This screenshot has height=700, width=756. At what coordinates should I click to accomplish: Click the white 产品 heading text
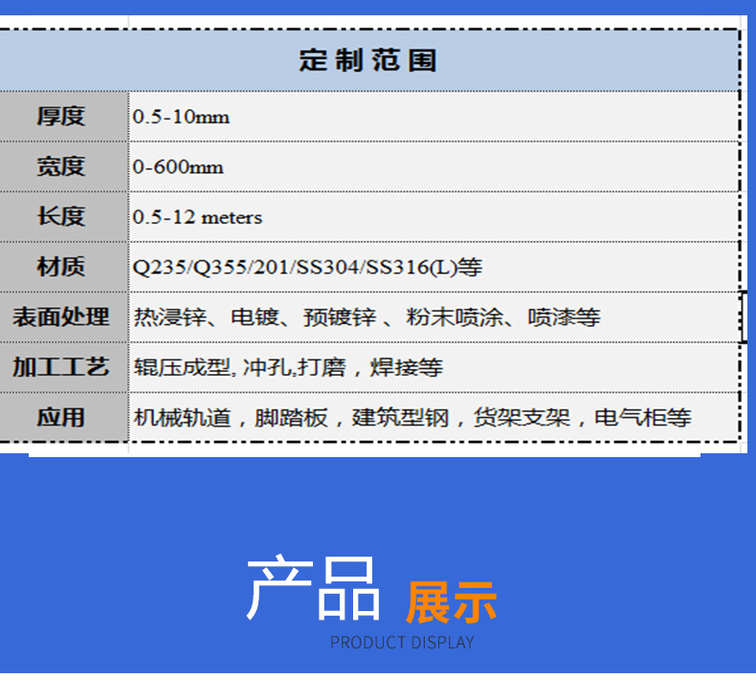[x=313, y=588]
